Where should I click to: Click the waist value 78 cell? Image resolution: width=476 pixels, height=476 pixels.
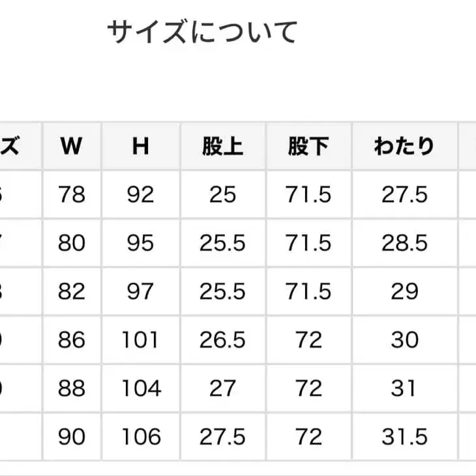(x=71, y=194)
